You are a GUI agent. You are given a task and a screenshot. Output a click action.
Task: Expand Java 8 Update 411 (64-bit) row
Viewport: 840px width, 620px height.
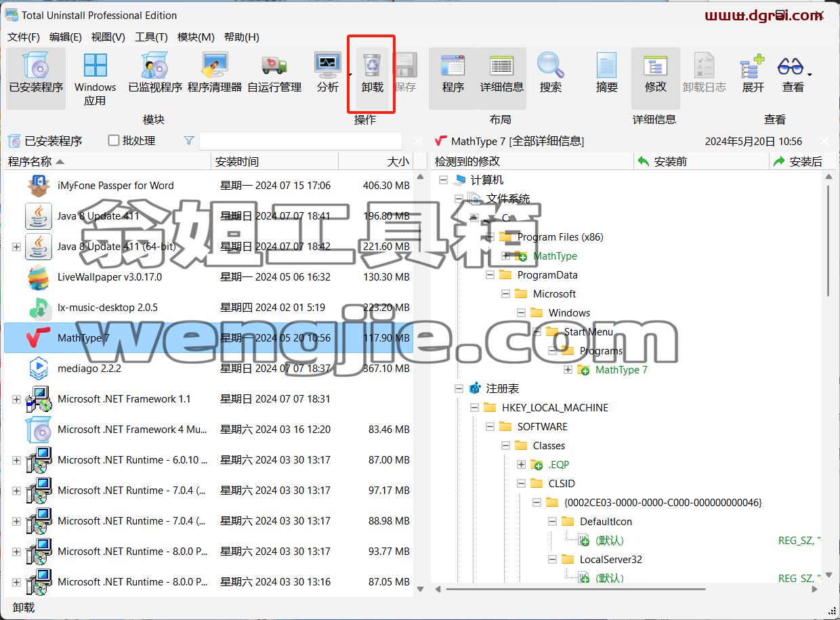(16, 247)
